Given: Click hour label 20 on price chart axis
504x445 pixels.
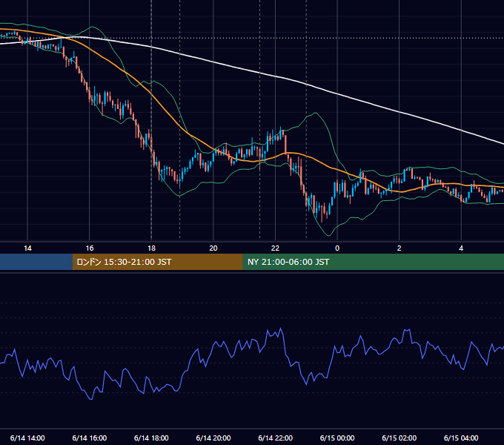Looking at the screenshot, I should 213,248.
